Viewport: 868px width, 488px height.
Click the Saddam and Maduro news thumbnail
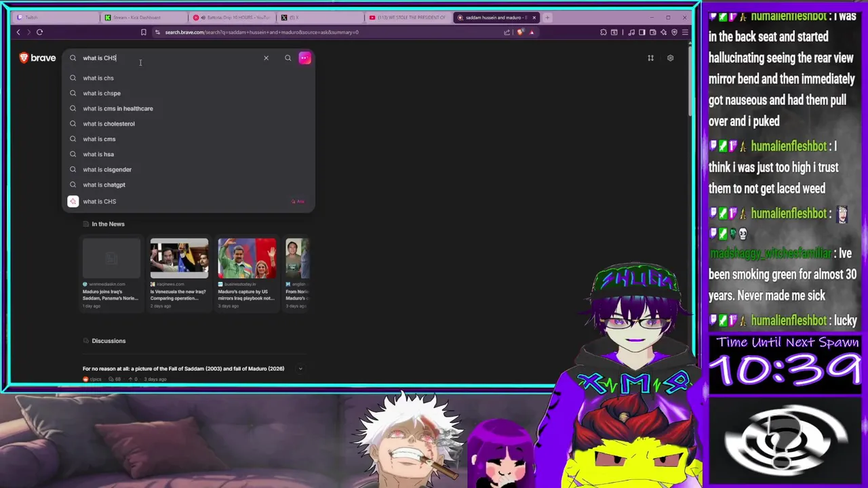click(x=179, y=258)
